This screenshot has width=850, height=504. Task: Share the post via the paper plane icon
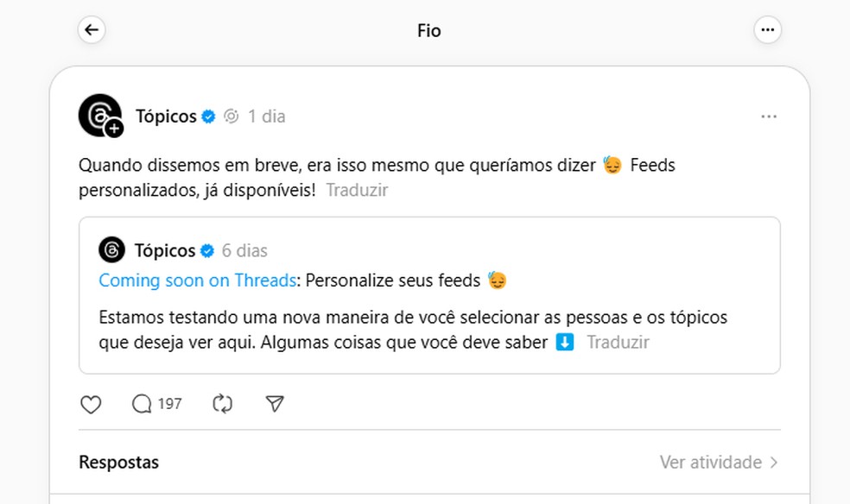275,404
